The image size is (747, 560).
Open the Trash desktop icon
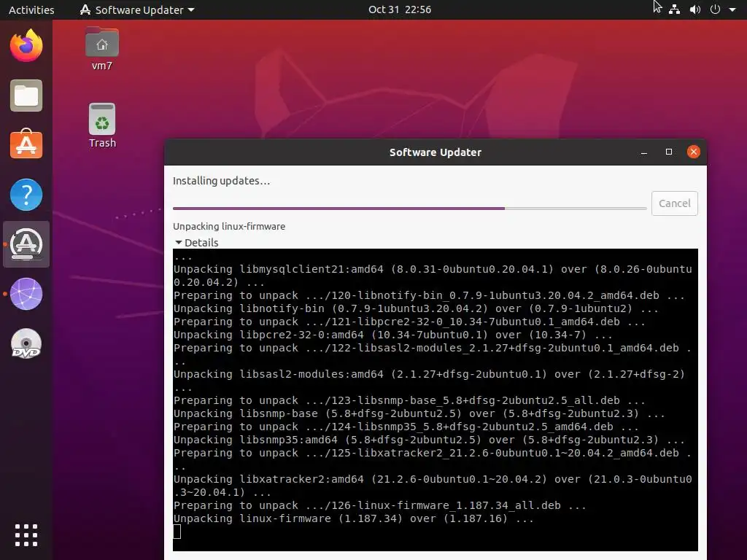(102, 125)
